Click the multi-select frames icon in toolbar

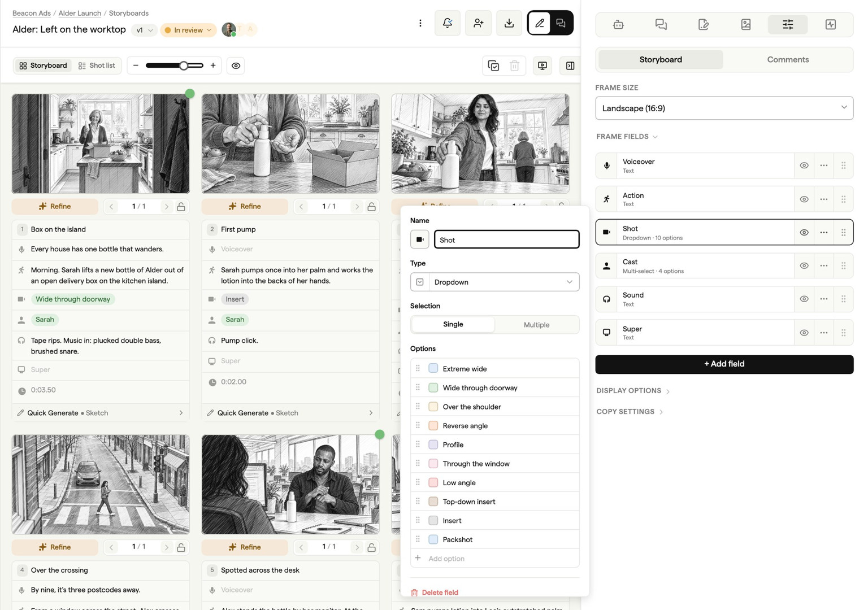(x=493, y=66)
